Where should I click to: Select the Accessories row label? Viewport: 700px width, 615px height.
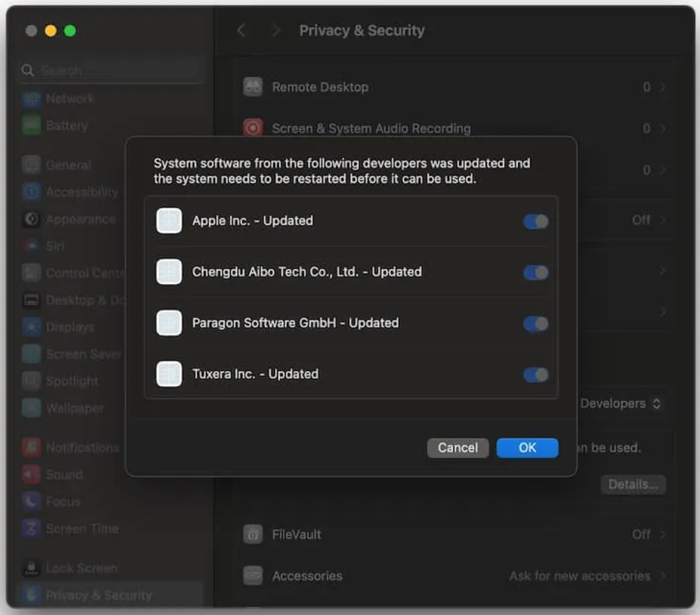307,576
